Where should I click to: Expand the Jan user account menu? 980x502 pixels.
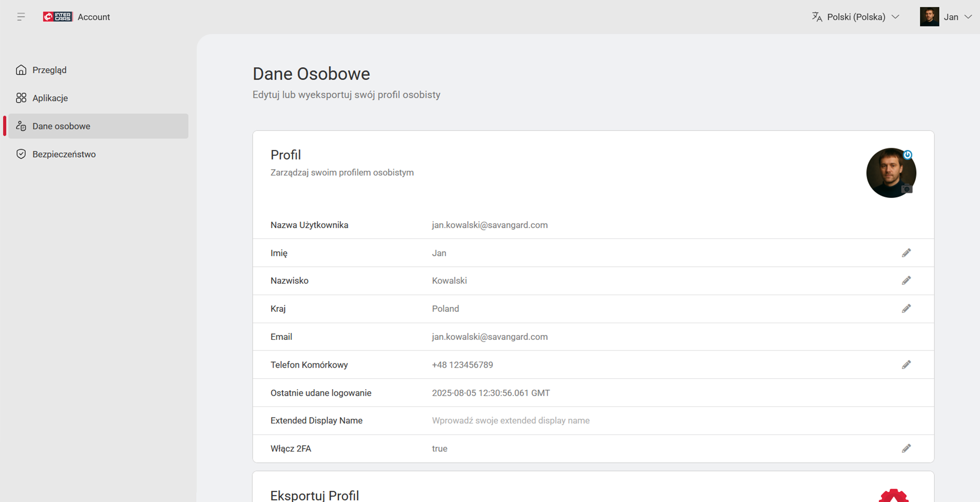point(950,17)
